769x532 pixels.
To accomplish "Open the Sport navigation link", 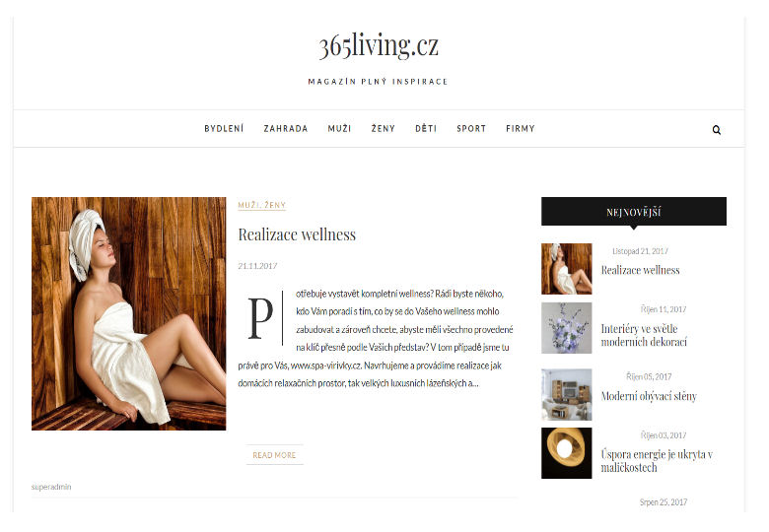I will [471, 129].
